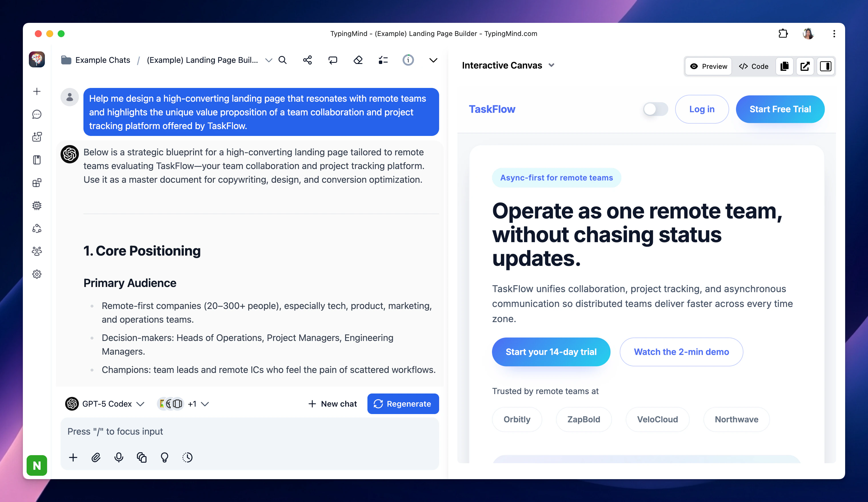Click the user avatar beside the message
The width and height of the screenshot is (868, 502).
[70, 97]
